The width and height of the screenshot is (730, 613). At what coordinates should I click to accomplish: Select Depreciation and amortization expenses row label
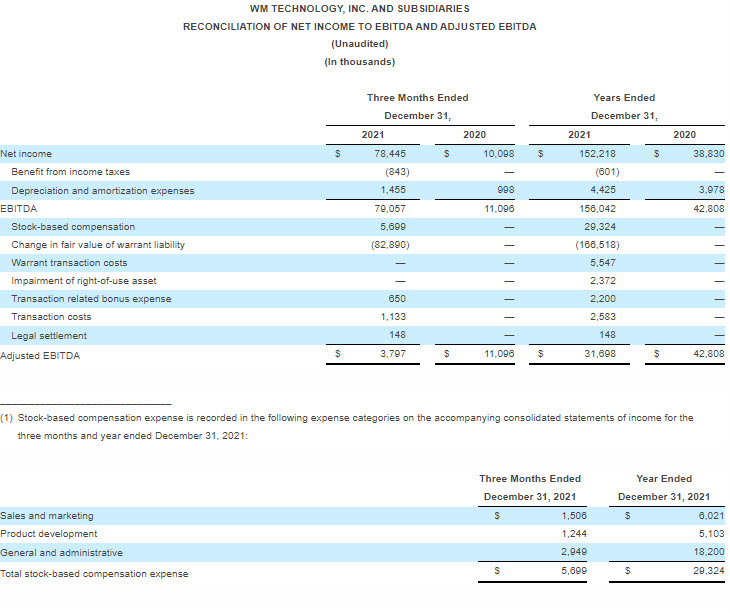102,190
